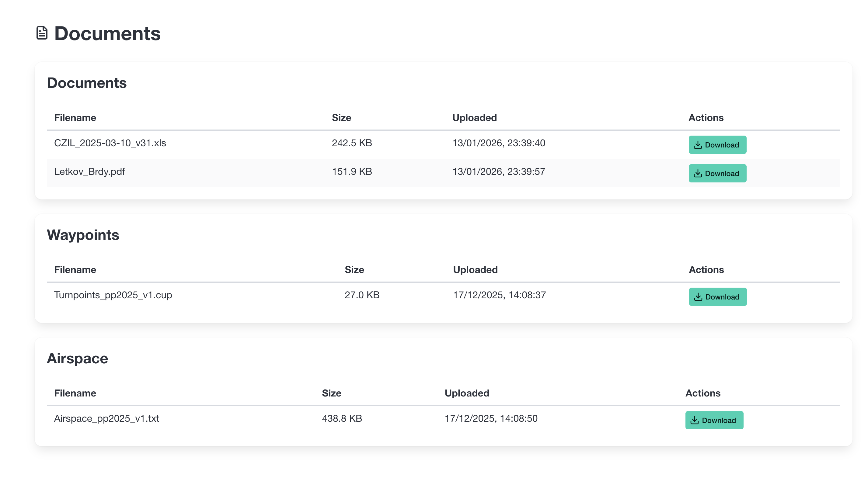Click the 438.8 KB size cell

[342, 418]
